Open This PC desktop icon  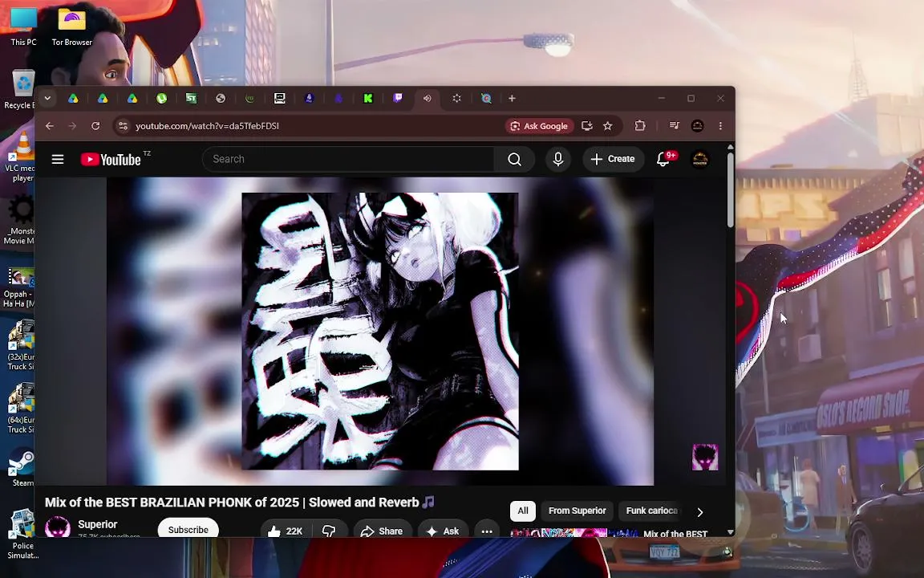23,26
